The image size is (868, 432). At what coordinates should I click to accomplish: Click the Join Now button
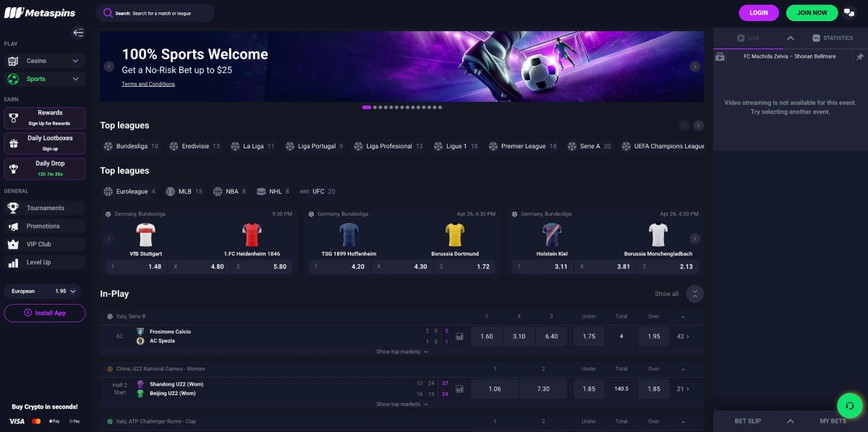pyautogui.click(x=812, y=13)
